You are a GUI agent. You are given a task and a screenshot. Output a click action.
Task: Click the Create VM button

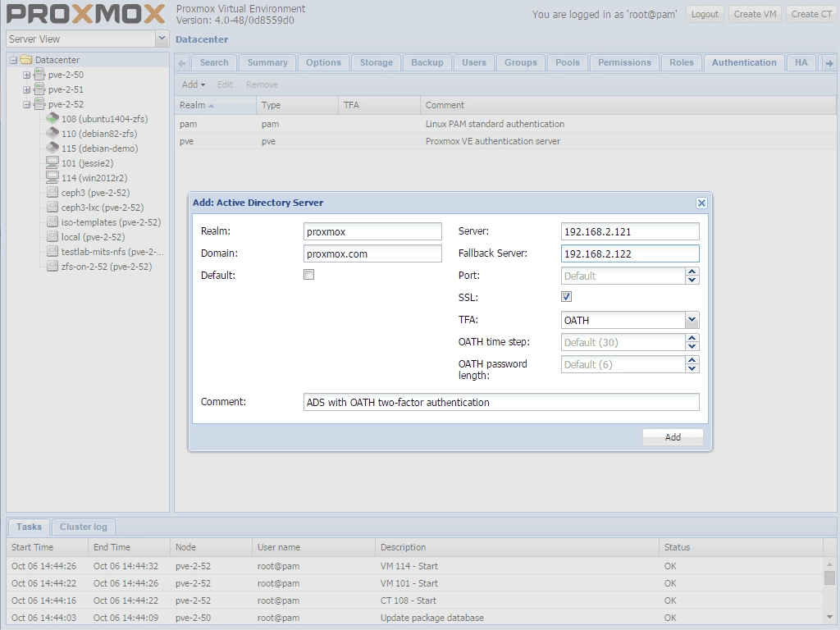click(x=755, y=15)
